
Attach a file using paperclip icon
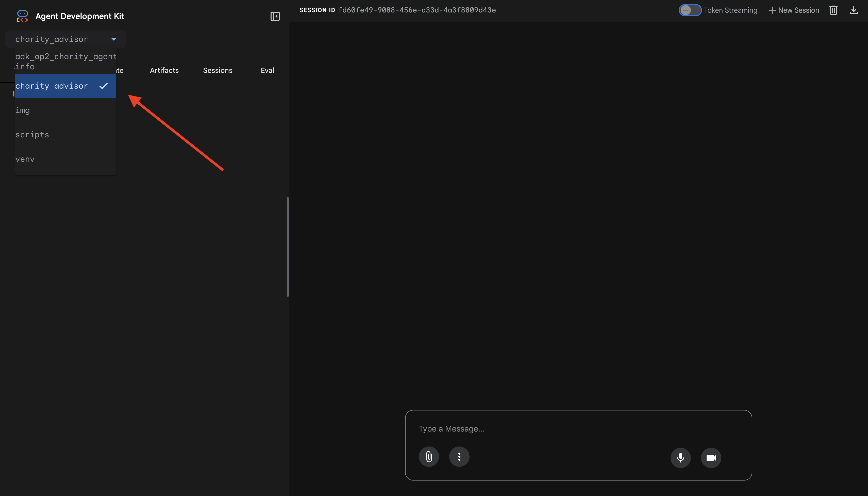(x=429, y=456)
